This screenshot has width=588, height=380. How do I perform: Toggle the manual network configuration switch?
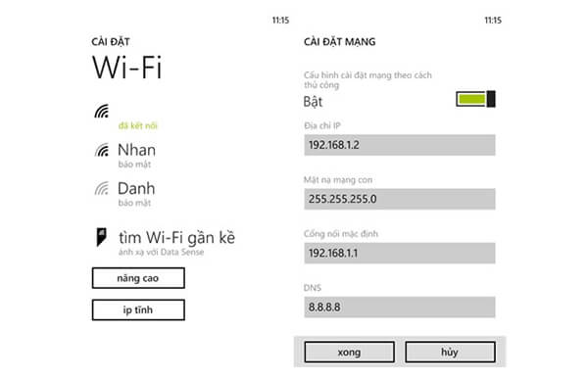(x=475, y=99)
